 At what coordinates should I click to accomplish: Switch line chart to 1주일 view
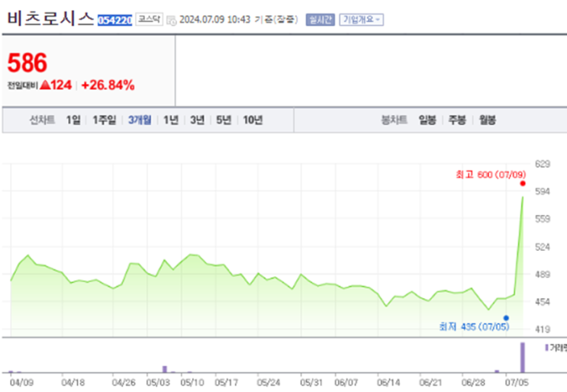coord(104,120)
